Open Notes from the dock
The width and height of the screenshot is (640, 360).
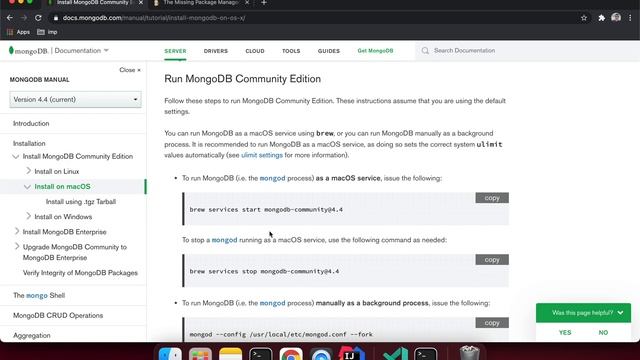pos(231,353)
